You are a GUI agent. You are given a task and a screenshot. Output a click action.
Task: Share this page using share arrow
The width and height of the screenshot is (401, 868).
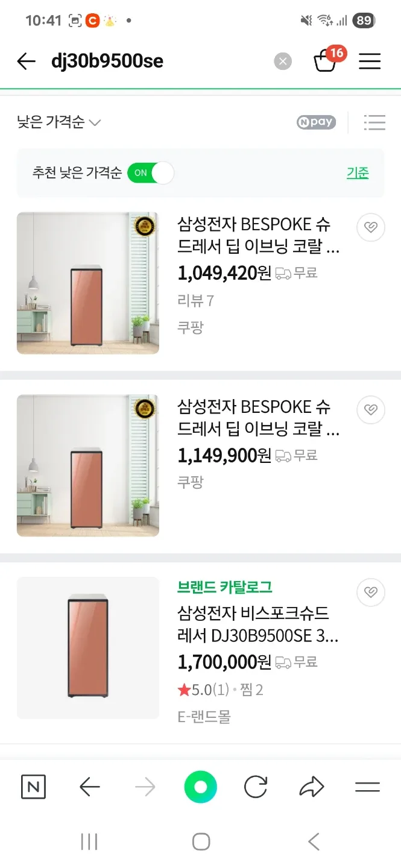click(311, 787)
